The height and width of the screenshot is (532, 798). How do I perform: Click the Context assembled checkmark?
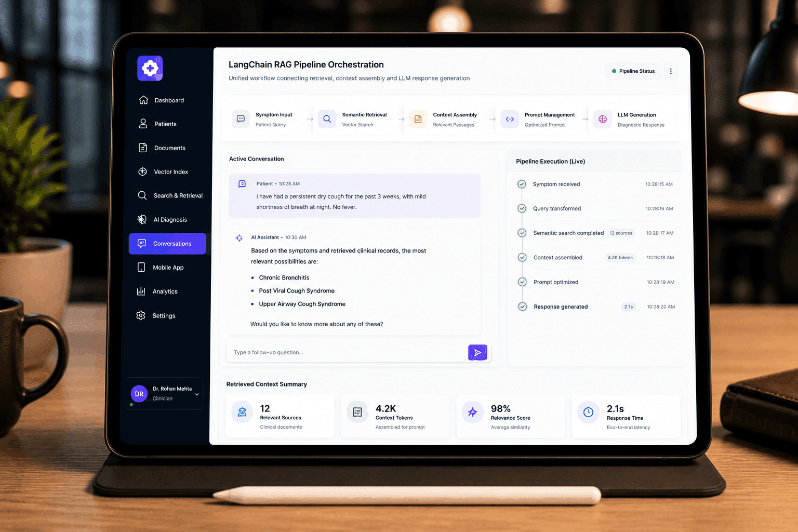click(x=522, y=257)
